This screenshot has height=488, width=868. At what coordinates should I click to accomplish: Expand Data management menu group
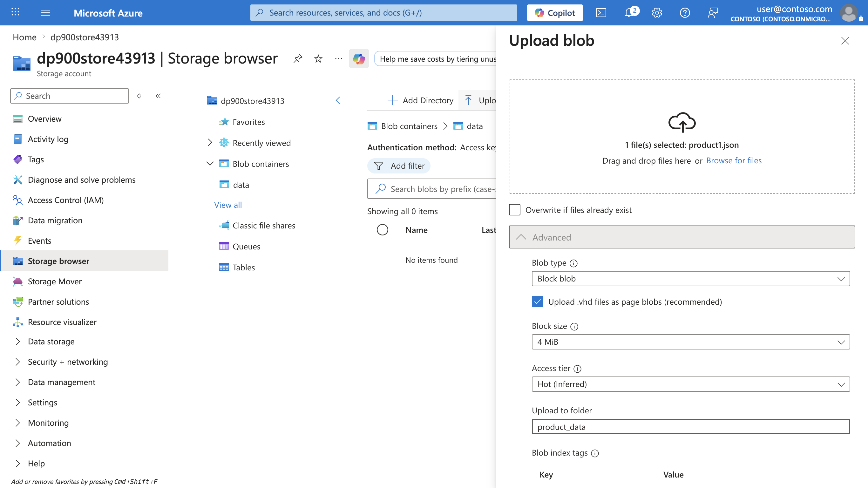[x=17, y=382]
